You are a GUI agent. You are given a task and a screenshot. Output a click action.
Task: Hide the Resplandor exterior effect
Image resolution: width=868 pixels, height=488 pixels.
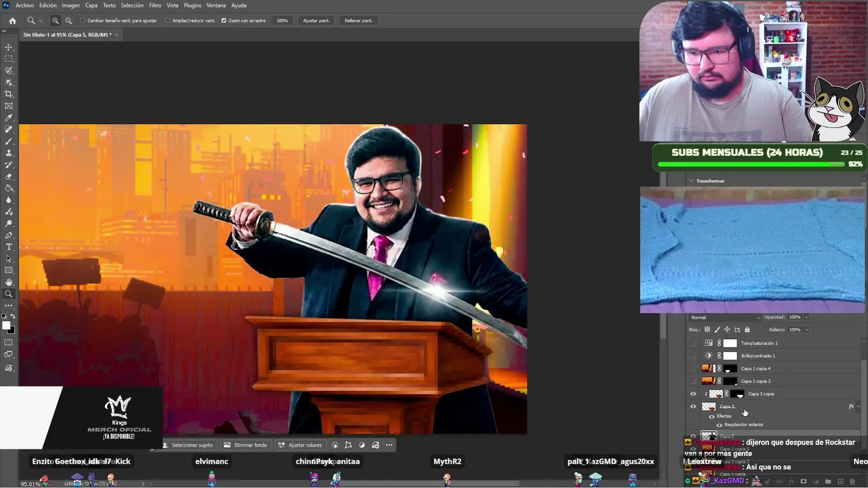pos(719,425)
